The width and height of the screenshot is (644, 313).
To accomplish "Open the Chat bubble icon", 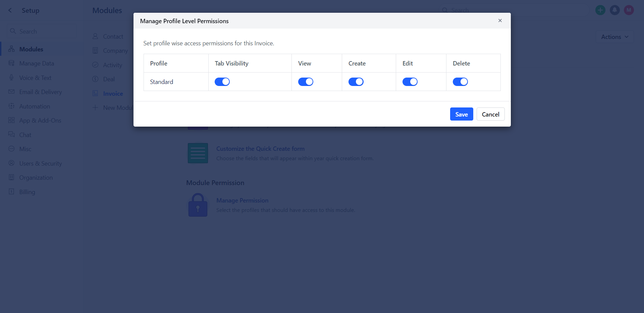I will (x=11, y=135).
